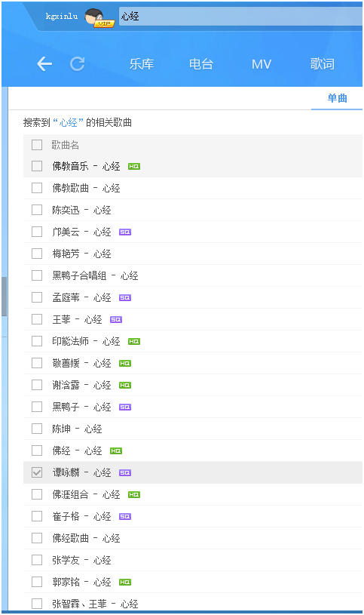
Task: Uncheck the 谭咏麟 - 心经 checkbox
Action: point(37,472)
